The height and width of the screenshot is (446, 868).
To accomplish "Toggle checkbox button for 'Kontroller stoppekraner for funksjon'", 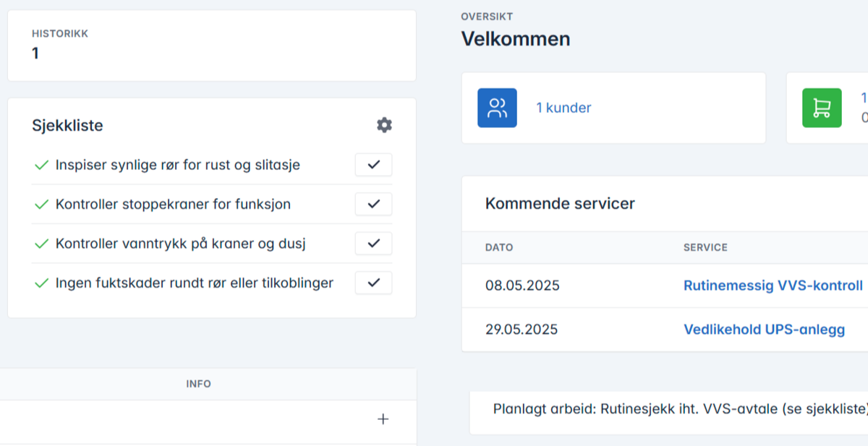I will 373,204.
